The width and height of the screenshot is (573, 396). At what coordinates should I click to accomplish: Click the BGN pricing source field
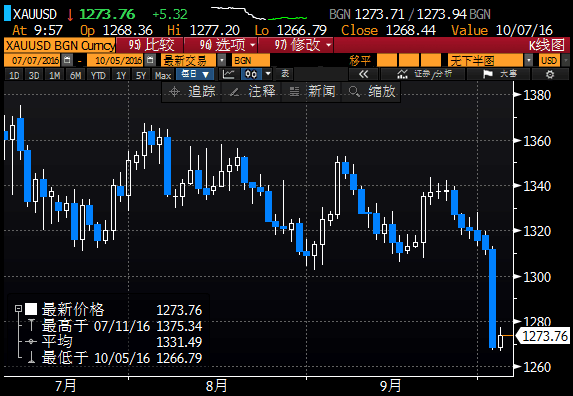tap(251, 60)
